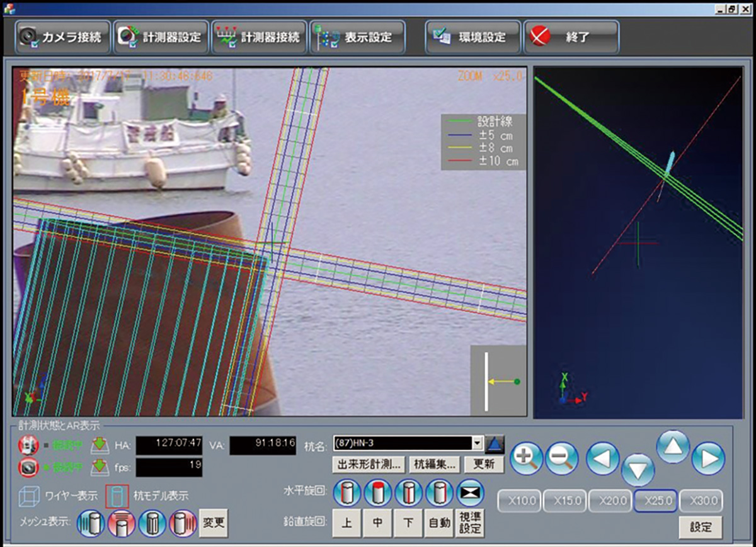Click the zoom out magnifier icon

click(561, 458)
